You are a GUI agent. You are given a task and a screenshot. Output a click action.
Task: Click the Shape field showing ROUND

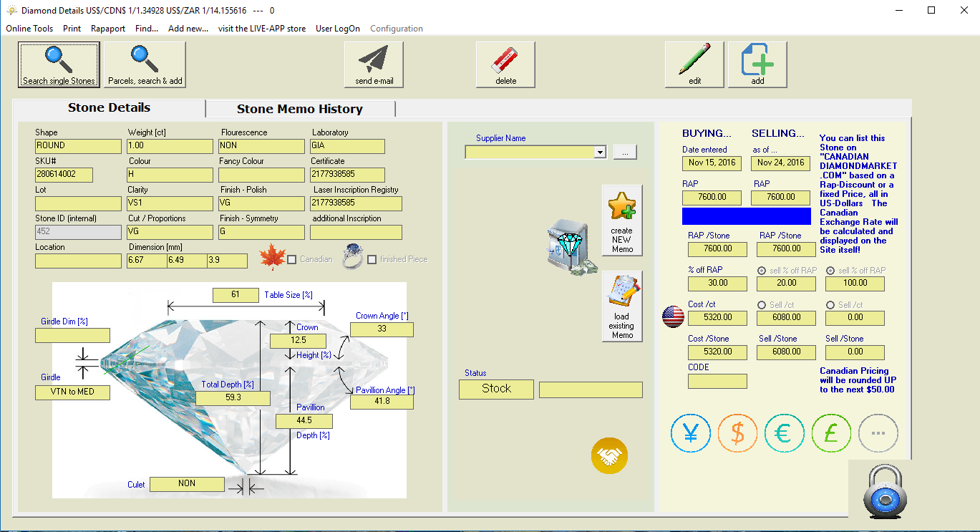[78, 146]
